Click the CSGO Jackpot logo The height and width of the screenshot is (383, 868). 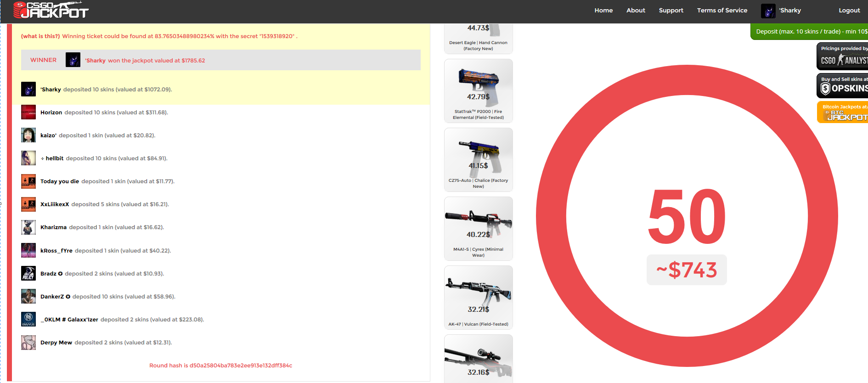tap(51, 10)
